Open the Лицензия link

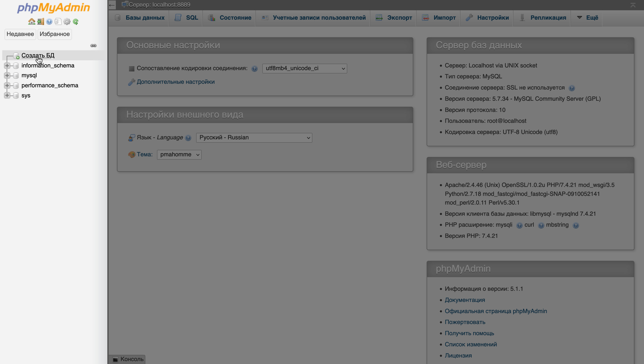point(458,356)
